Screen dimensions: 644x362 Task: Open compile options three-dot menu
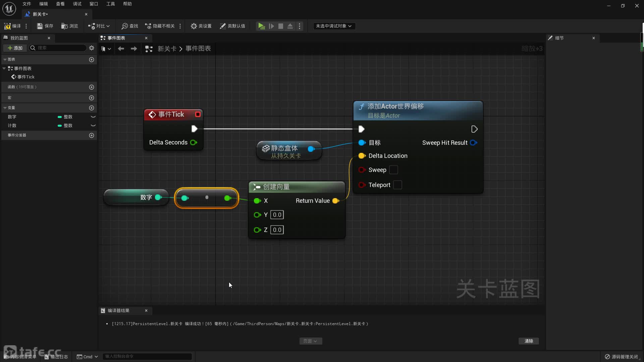[26, 26]
